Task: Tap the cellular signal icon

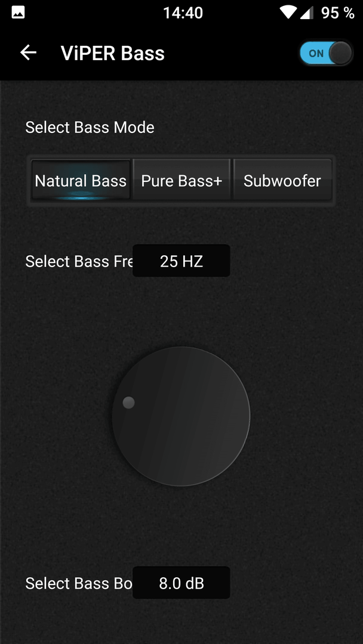Action: [x=307, y=13]
